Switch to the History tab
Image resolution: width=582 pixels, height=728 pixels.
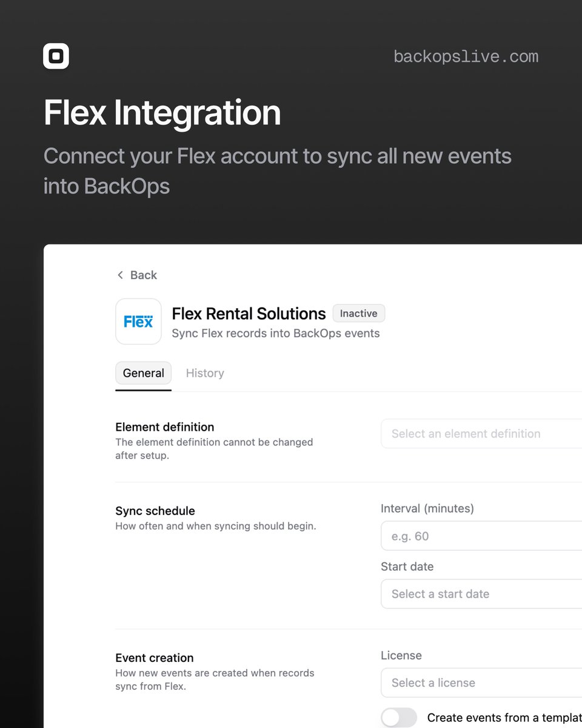click(205, 373)
